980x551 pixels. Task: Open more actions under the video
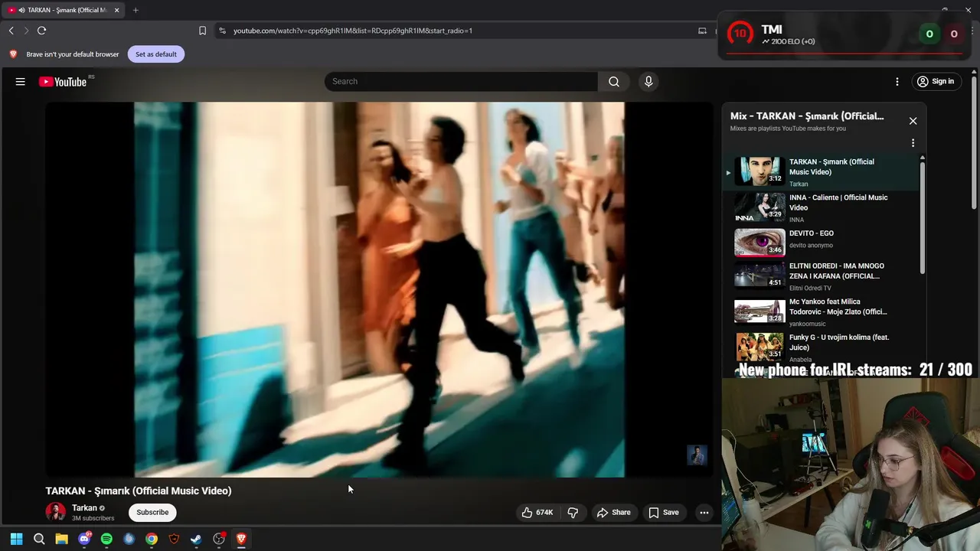coord(704,512)
